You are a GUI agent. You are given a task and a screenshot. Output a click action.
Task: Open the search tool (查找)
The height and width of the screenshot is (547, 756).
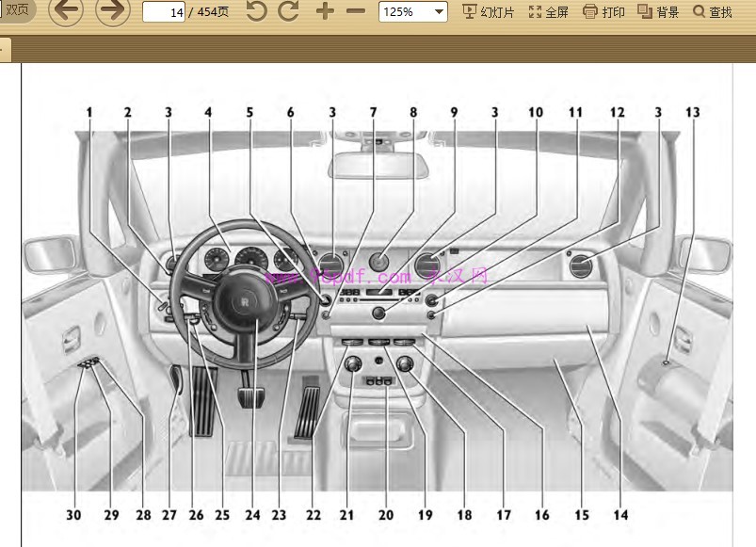712,11
